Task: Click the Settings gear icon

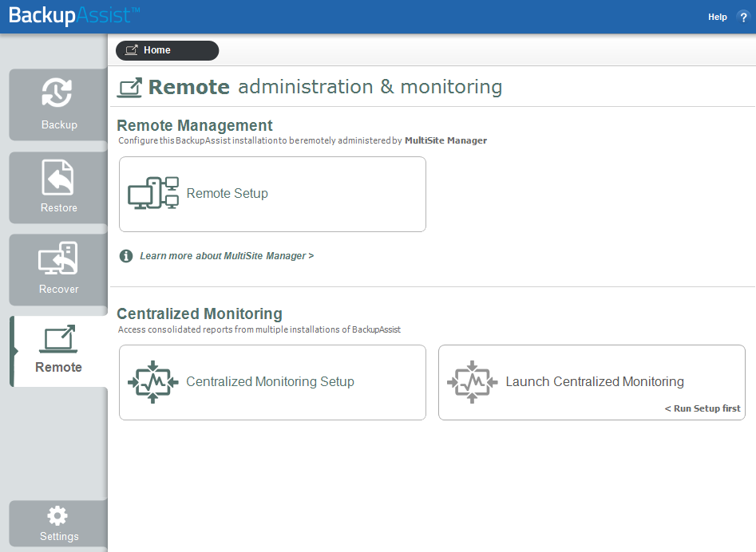Action: [x=57, y=516]
